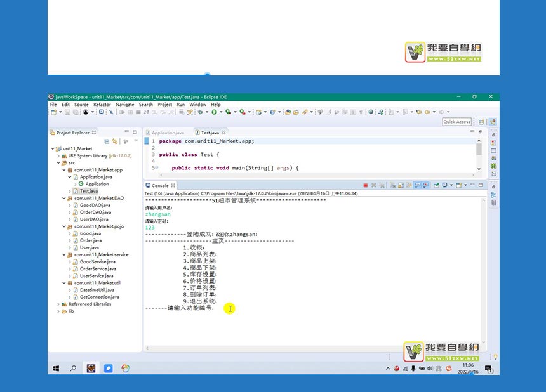The width and height of the screenshot is (546, 392).
Task: Minimize the Project Explorer view
Action: click(x=126, y=132)
